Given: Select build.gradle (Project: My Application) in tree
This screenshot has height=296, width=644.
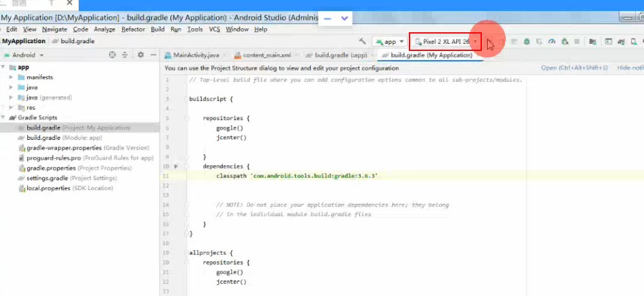Looking at the screenshot, I should coord(78,128).
